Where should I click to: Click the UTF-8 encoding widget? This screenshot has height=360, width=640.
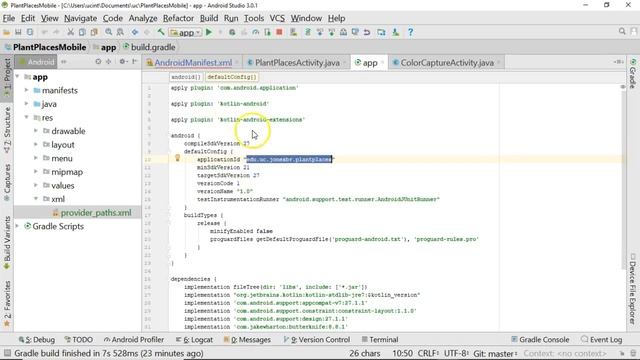[456, 353]
